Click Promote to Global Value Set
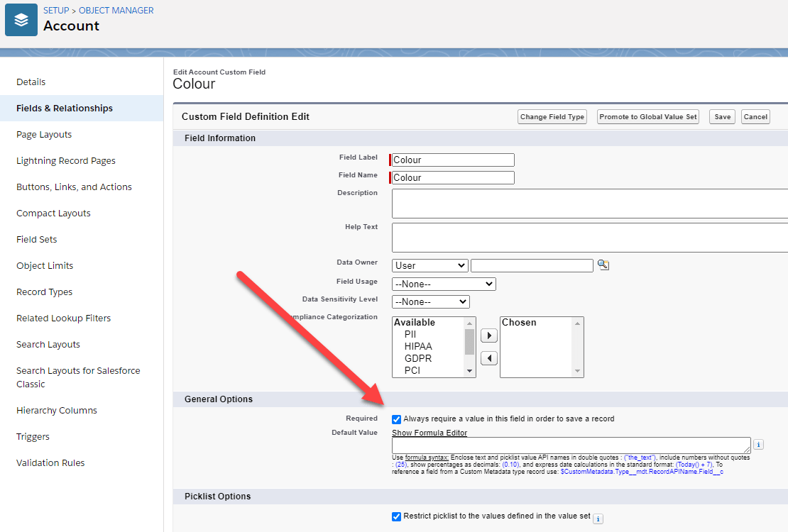Screen dimensions: 788x532 click(647, 116)
